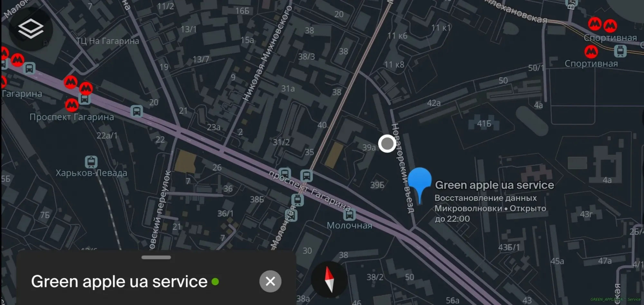
Task: Tap the compass to reset north
Action: [x=329, y=279]
